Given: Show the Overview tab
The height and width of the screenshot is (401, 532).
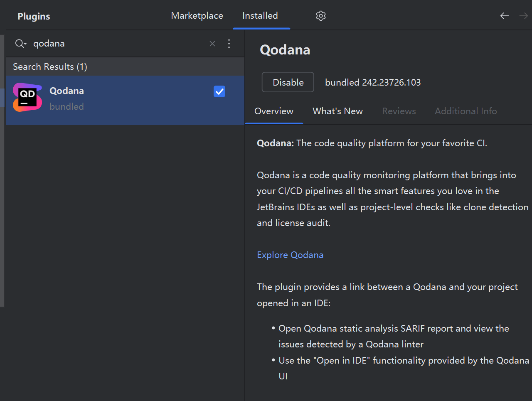Looking at the screenshot, I should pos(274,111).
